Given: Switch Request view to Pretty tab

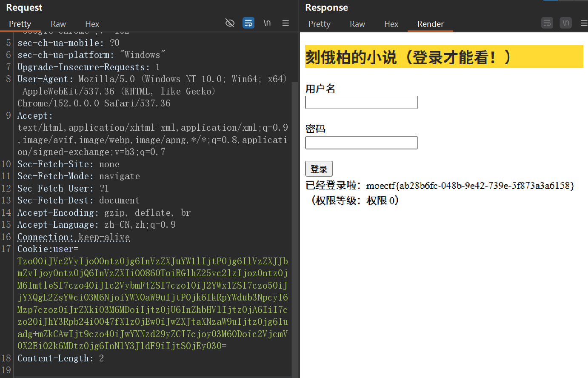Looking at the screenshot, I should (x=20, y=24).
